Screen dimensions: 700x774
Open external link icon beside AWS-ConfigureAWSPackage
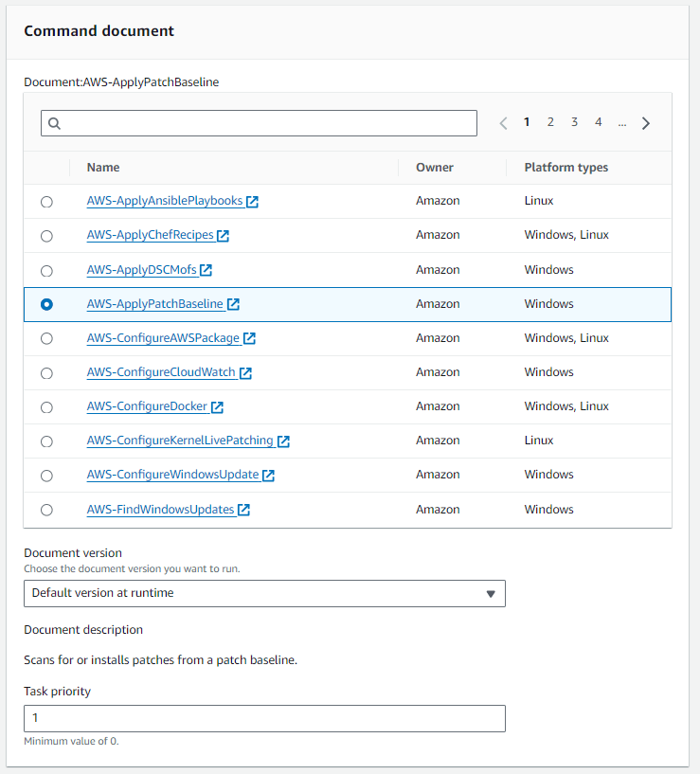(249, 338)
